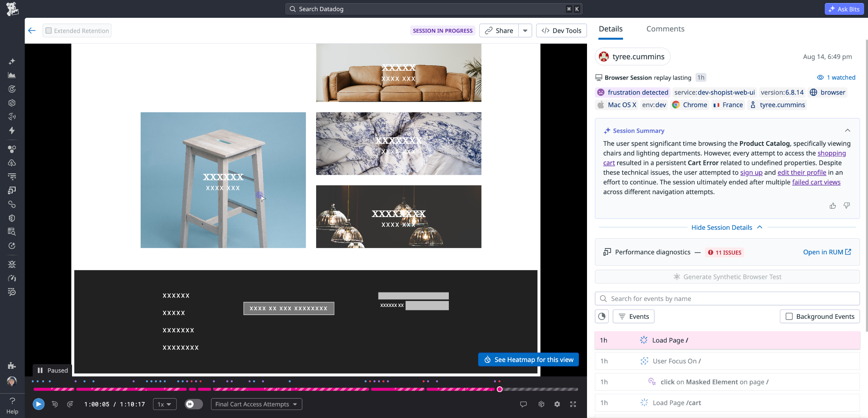Click Generate Synthetic Browser Test
Image resolution: width=868 pixels, height=418 pixels.
point(727,277)
